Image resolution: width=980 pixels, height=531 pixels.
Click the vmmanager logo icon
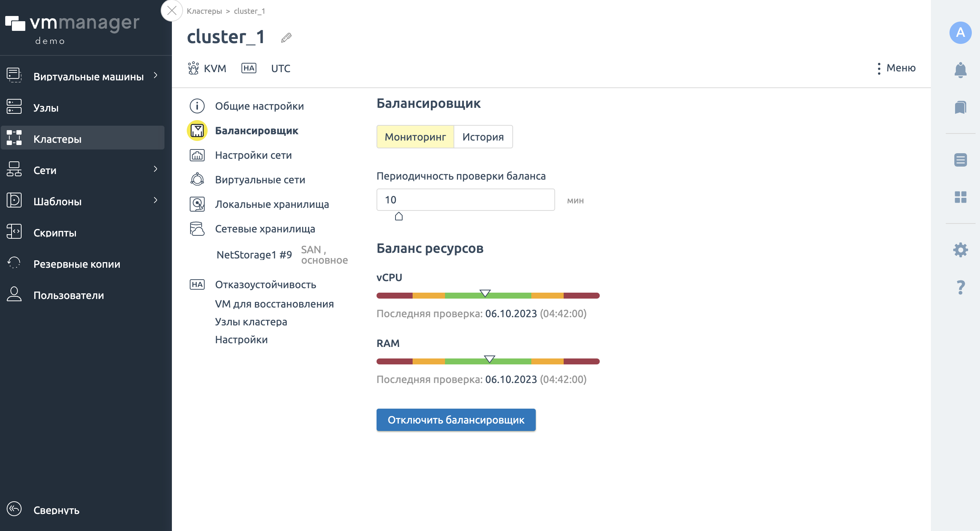[x=15, y=23]
